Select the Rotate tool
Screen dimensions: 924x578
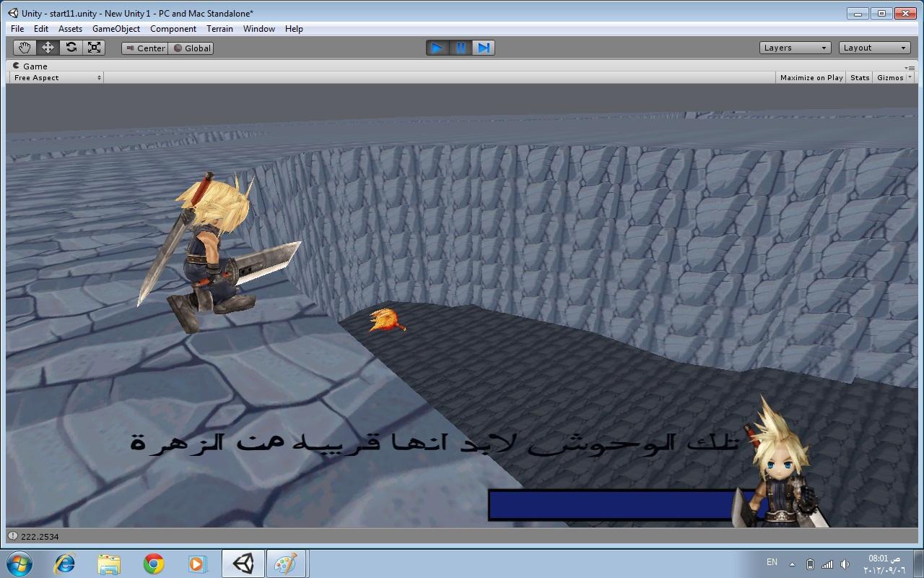click(71, 48)
